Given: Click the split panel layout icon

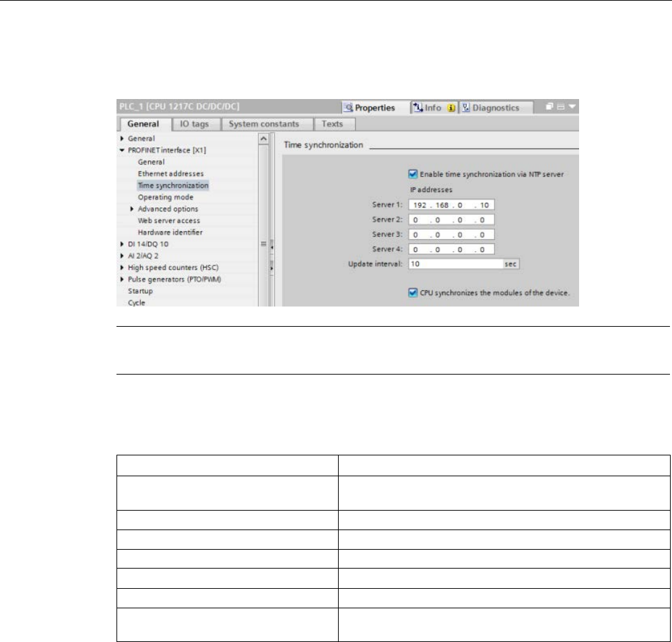Looking at the screenshot, I should point(561,106).
